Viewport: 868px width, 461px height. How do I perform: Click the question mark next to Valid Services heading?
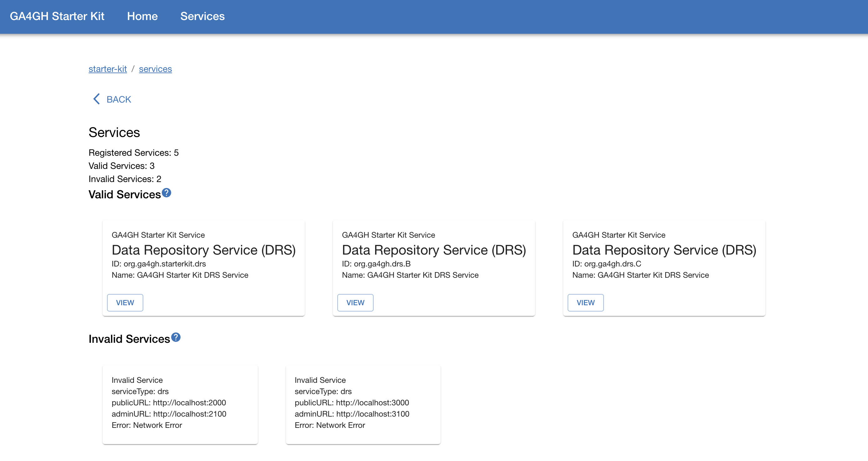pos(166,193)
